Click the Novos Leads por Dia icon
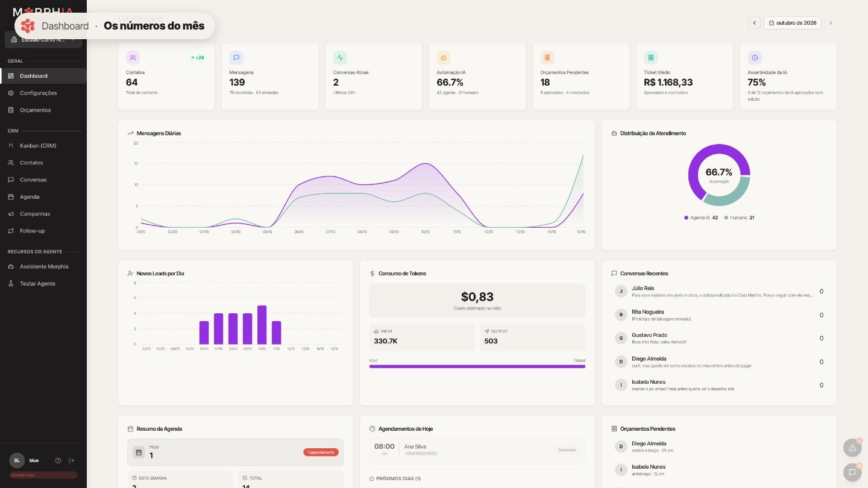868x488 pixels. 131,274
